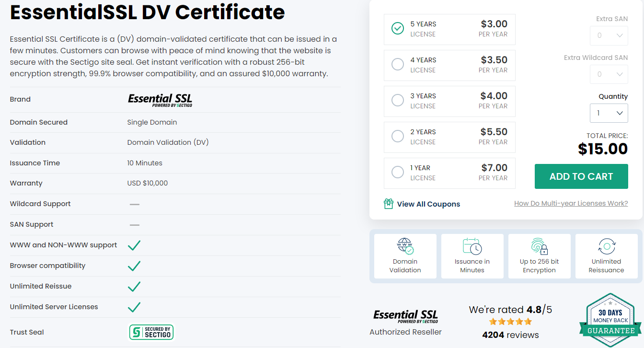Click the Domain Validation globe icon
Screen dimensions: 644x348
click(x=405, y=246)
